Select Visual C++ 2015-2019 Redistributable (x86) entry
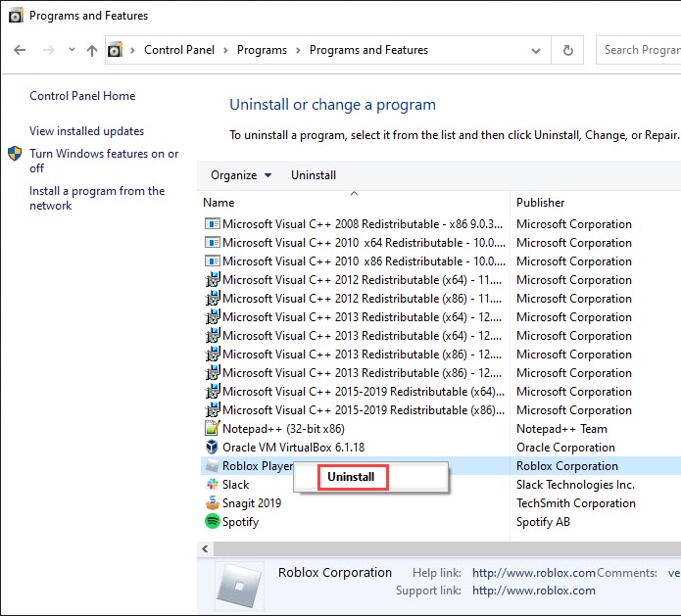 364,410
